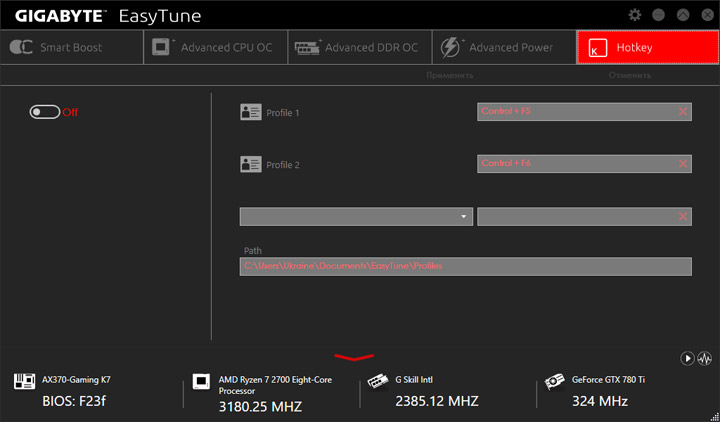Click the GeForce GTX 780 Ti label
This screenshot has height=422, width=720.
[608, 380]
